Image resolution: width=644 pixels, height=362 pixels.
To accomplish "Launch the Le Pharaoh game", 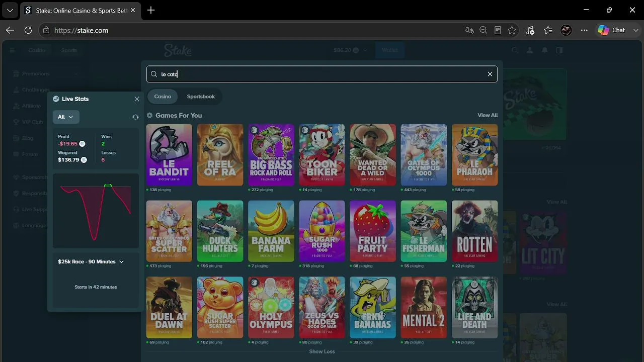I will click(x=474, y=155).
